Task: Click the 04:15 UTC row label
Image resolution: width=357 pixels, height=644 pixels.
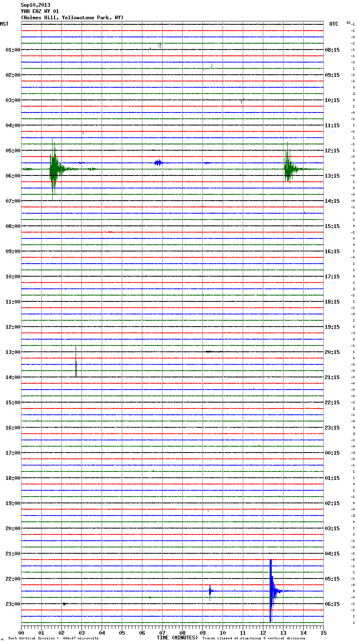Action: [332, 554]
